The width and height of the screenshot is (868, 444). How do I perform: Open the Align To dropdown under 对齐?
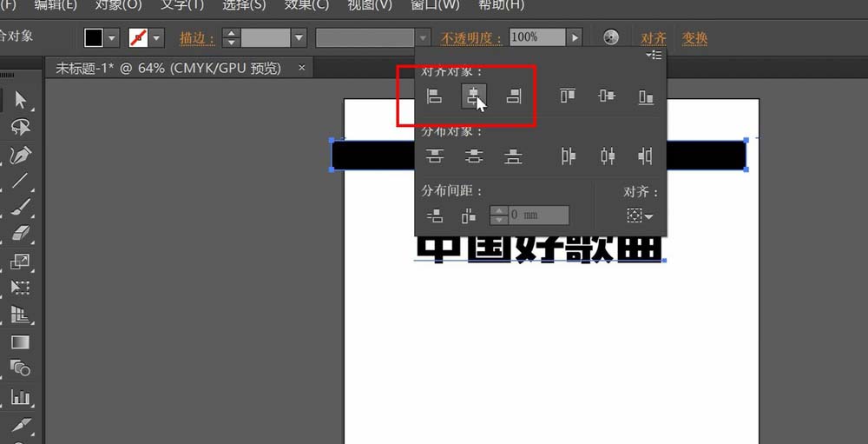[x=640, y=215]
